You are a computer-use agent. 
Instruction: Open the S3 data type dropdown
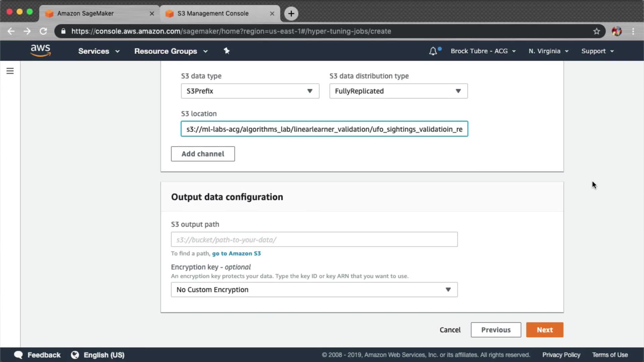coord(250,91)
